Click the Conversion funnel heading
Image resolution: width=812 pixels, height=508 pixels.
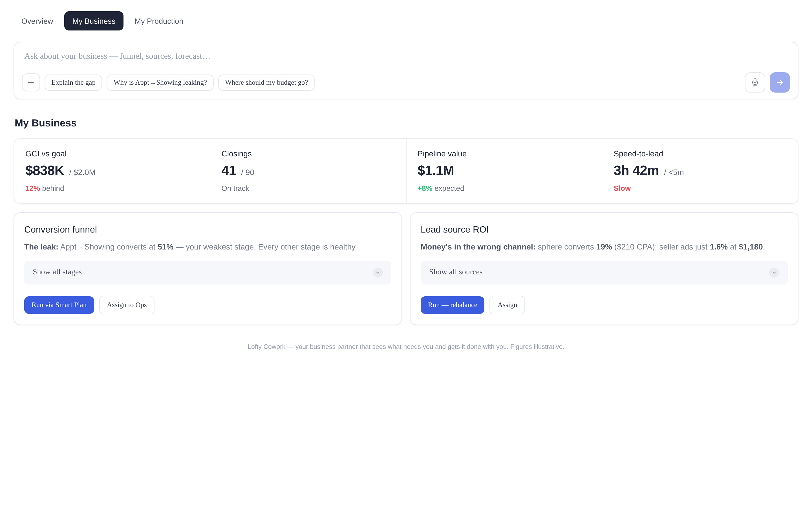[60, 230]
